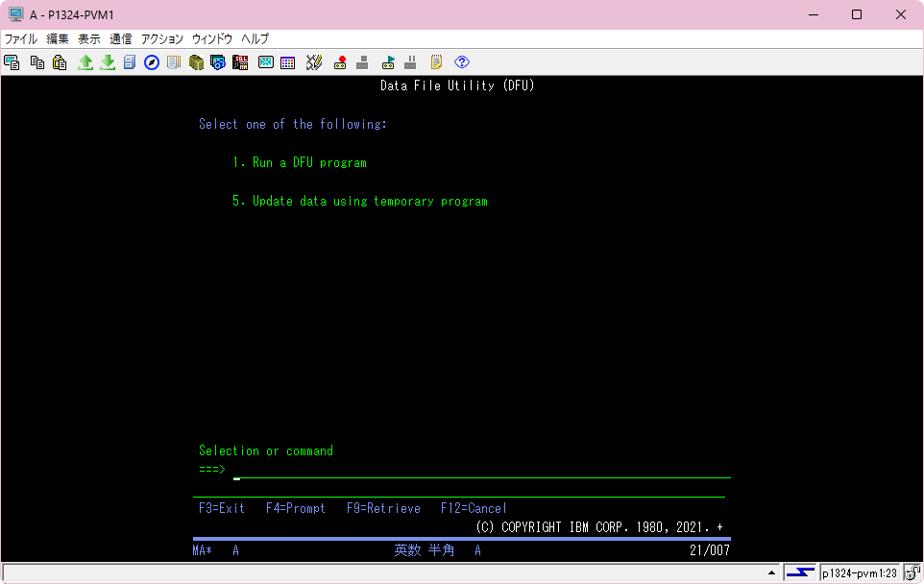Click the printer output documents icon
Image resolution: width=924 pixels, height=584 pixels.
173,61
